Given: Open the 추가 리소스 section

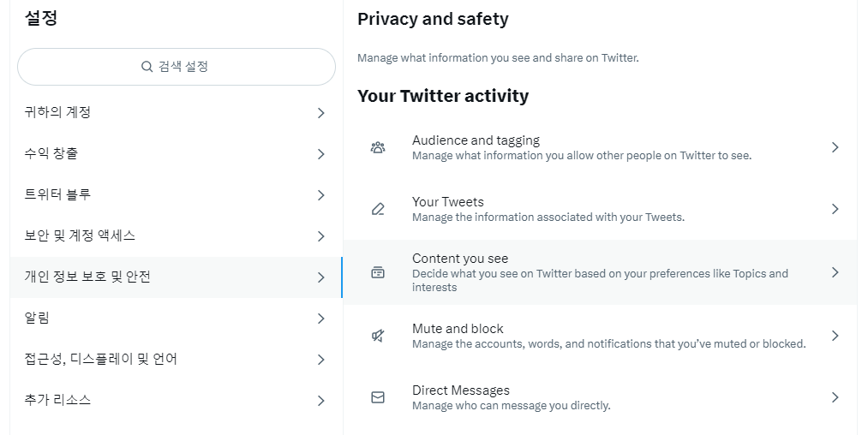Looking at the screenshot, I should point(176,400).
